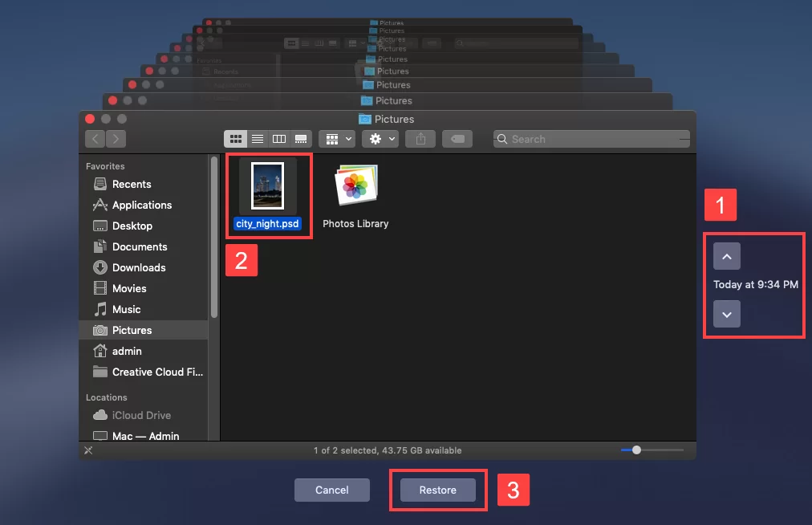Viewport: 812px width, 525px height.
Task: Cancel the Time Machine restore
Action: pyautogui.click(x=331, y=490)
